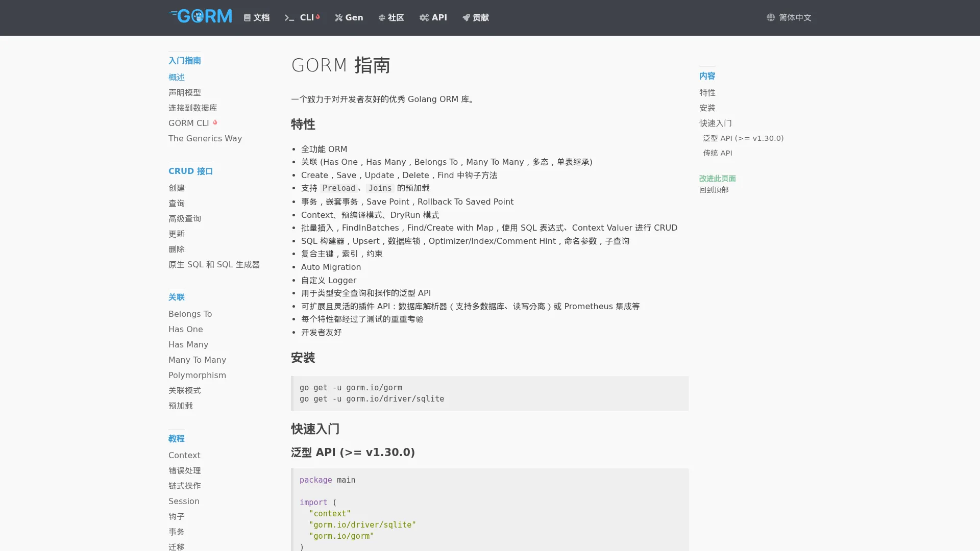Open the 贡献 nav menu item
980x551 pixels.
click(476, 18)
